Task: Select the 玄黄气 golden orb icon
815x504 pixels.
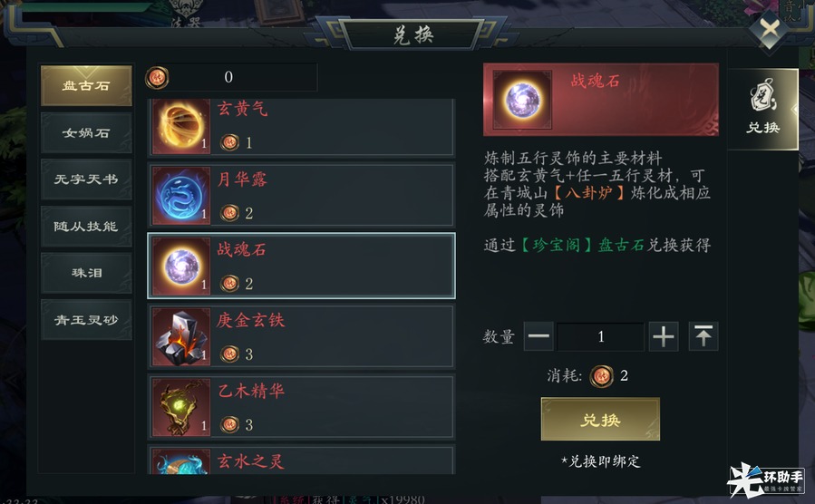Action: [181, 126]
